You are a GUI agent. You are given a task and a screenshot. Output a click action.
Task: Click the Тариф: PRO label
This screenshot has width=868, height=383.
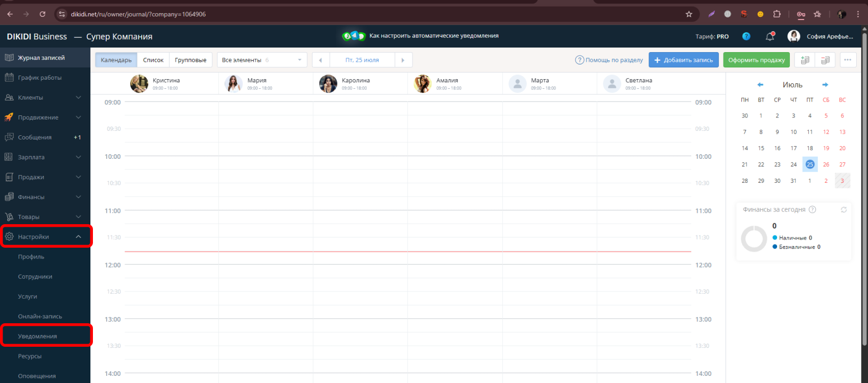coord(712,37)
